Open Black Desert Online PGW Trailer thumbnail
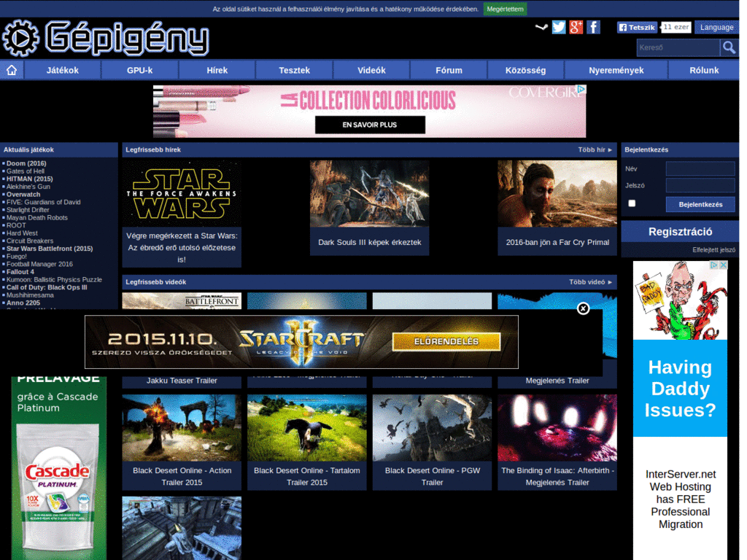Viewport: 747px width, 560px height. click(x=432, y=427)
